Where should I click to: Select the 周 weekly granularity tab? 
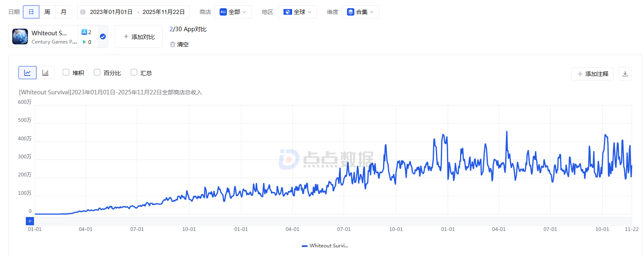point(47,12)
